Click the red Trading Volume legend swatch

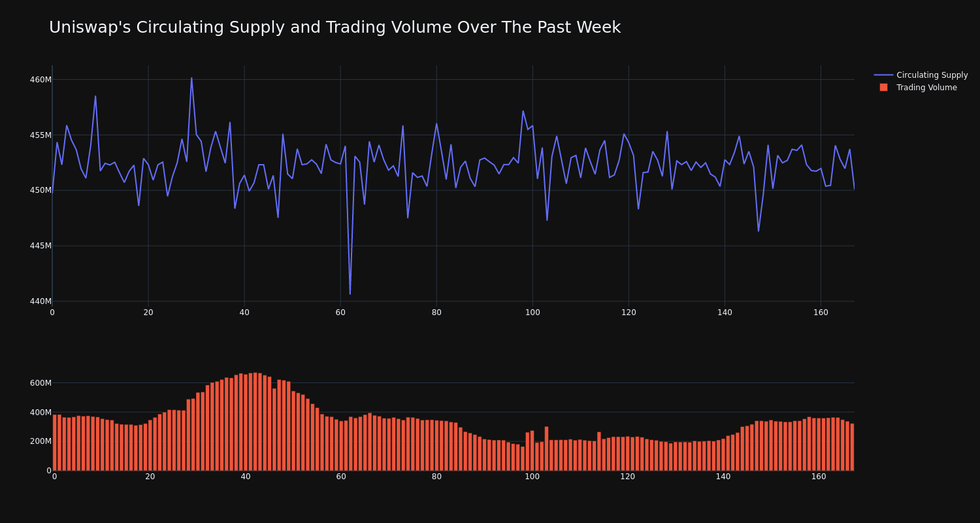click(883, 88)
